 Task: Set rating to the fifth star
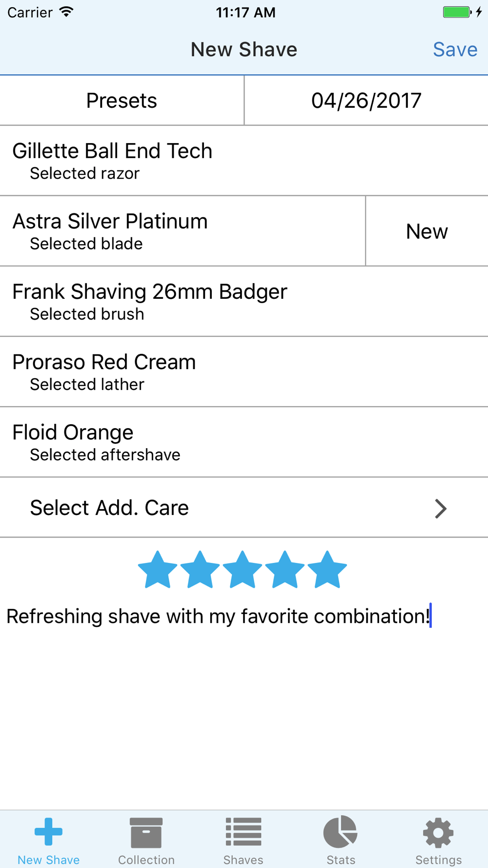(327, 570)
